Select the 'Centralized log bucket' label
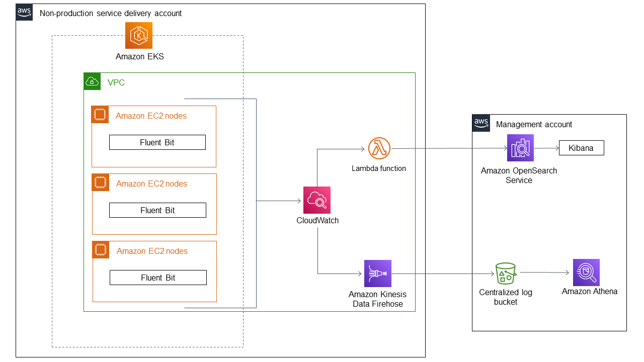The width and height of the screenshot is (644, 362). pos(506,297)
